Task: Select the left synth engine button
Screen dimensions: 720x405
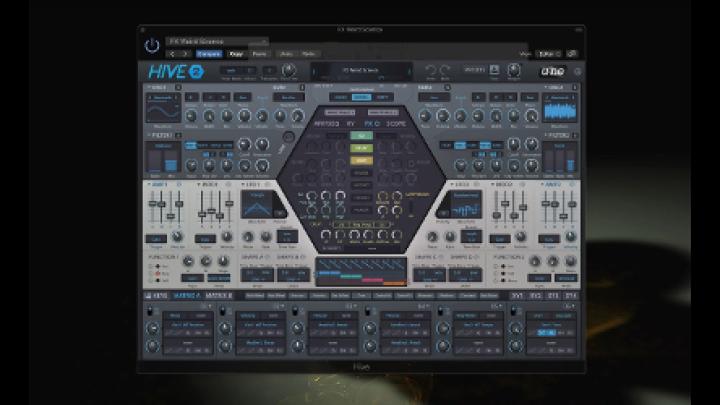Action: pos(340,97)
